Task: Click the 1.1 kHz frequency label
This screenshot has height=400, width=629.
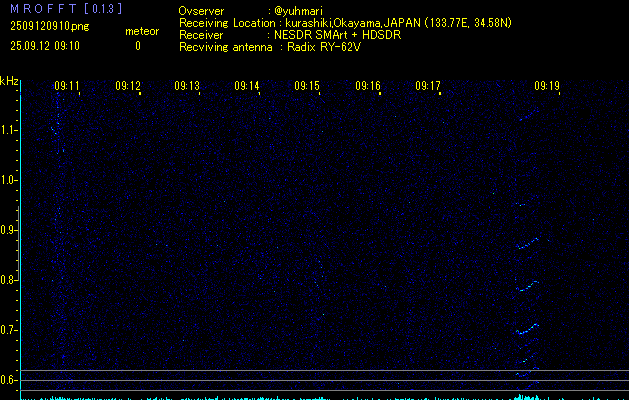Action: click(x=8, y=130)
